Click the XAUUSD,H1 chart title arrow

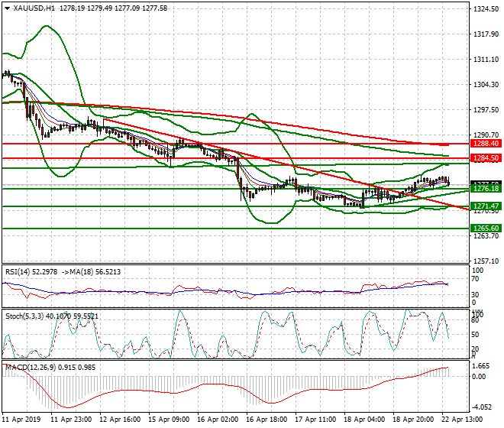[x=8, y=8]
